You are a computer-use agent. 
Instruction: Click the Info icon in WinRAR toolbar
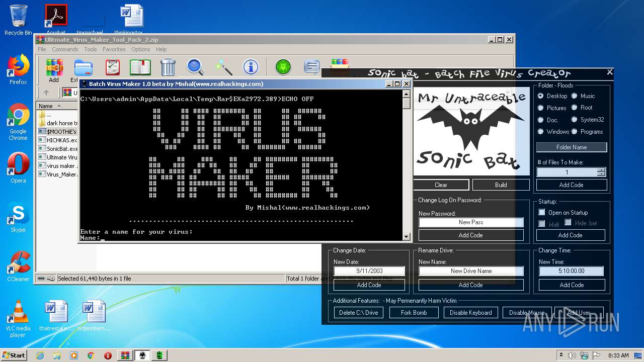click(x=251, y=67)
